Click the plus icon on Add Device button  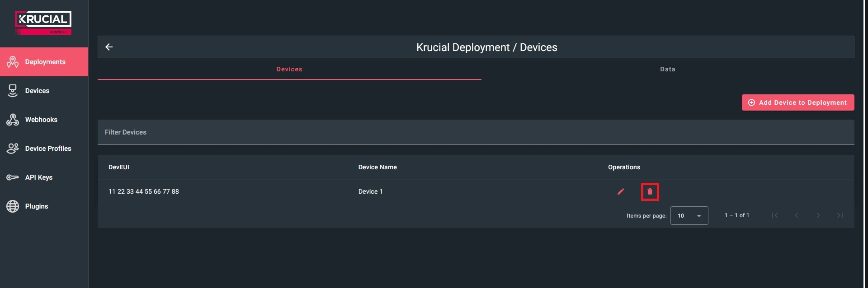(751, 102)
